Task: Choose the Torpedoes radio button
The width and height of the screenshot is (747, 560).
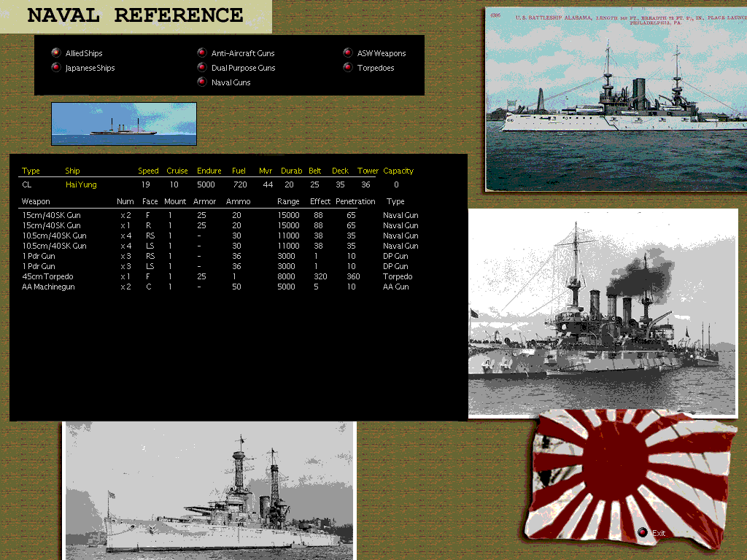Action: [348, 67]
